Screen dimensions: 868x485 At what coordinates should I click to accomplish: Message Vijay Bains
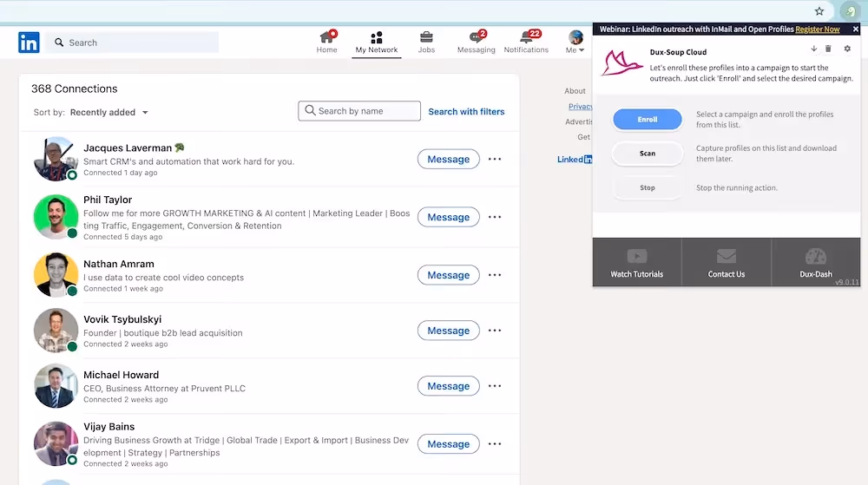pos(449,444)
